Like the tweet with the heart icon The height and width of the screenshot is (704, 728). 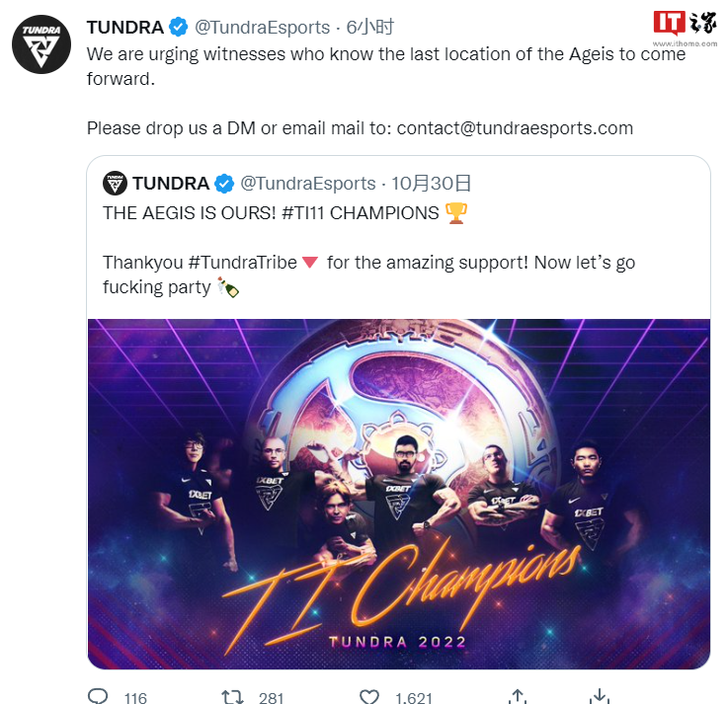[x=369, y=697]
